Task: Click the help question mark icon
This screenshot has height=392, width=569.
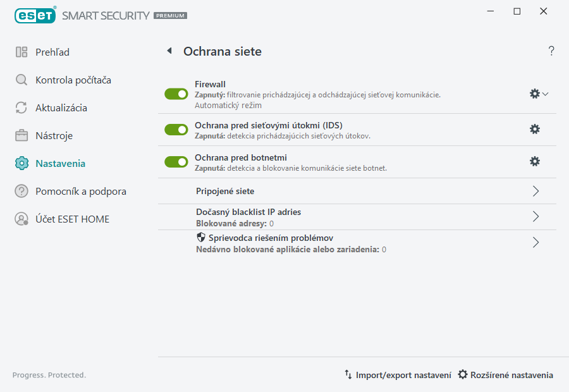Action: pos(551,51)
